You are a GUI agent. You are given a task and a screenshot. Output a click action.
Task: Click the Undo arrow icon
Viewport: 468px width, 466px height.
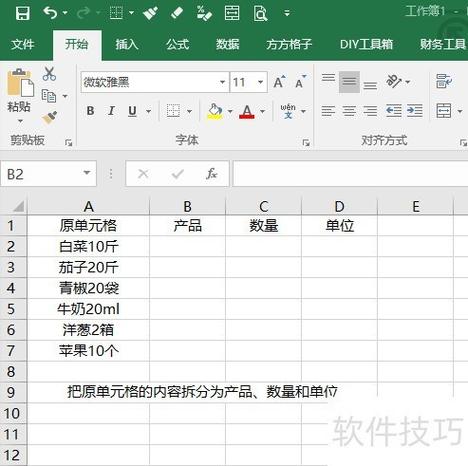50,13
